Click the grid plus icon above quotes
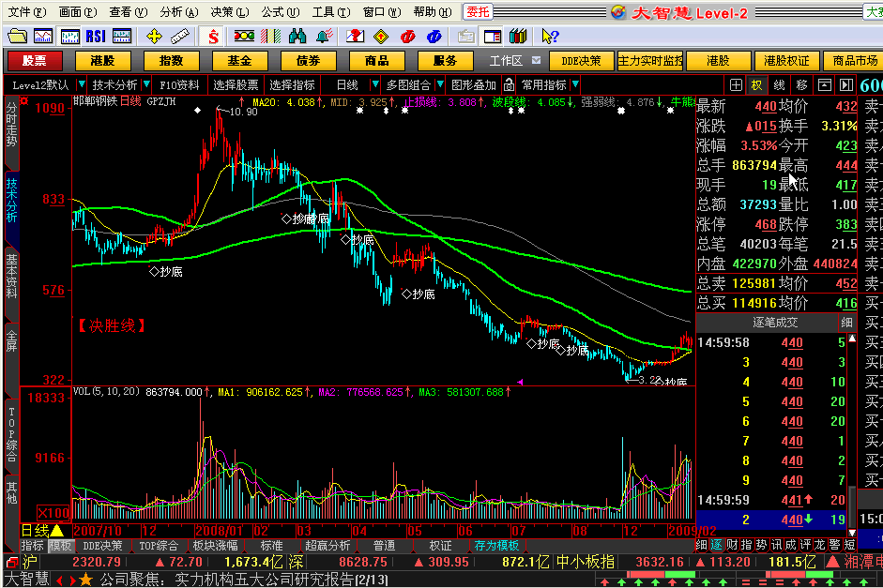 click(x=736, y=85)
